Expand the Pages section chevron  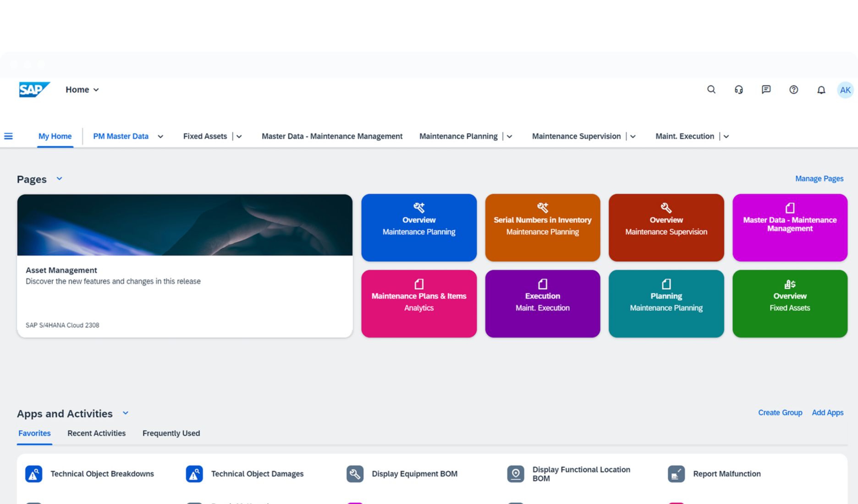pos(59,179)
